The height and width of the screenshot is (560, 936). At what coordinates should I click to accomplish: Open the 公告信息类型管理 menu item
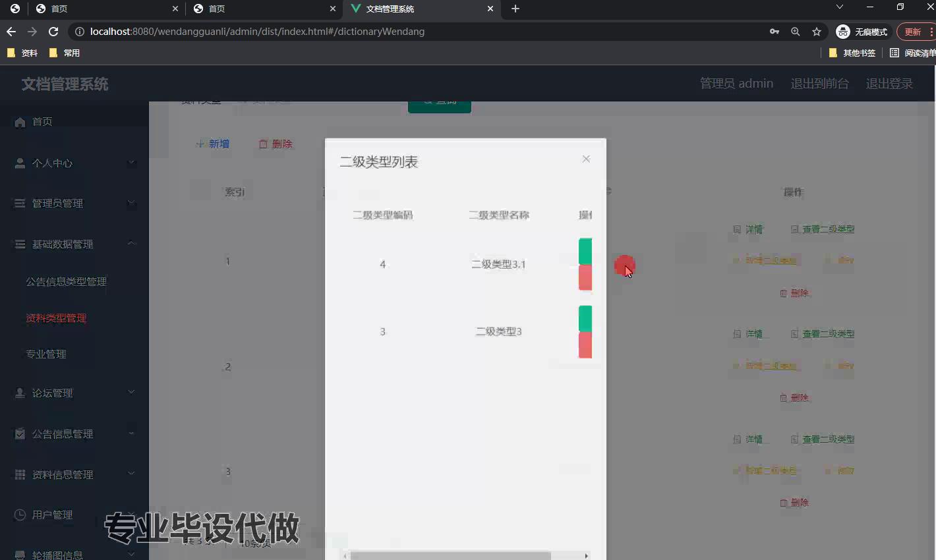[66, 281]
